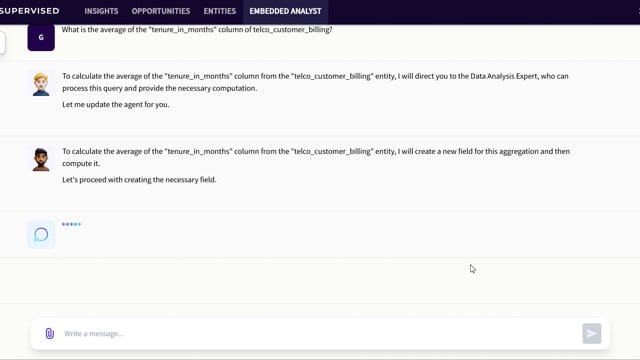640x360 pixels.
Task: Focus the Write a message input field
Action: pyautogui.click(x=320, y=333)
